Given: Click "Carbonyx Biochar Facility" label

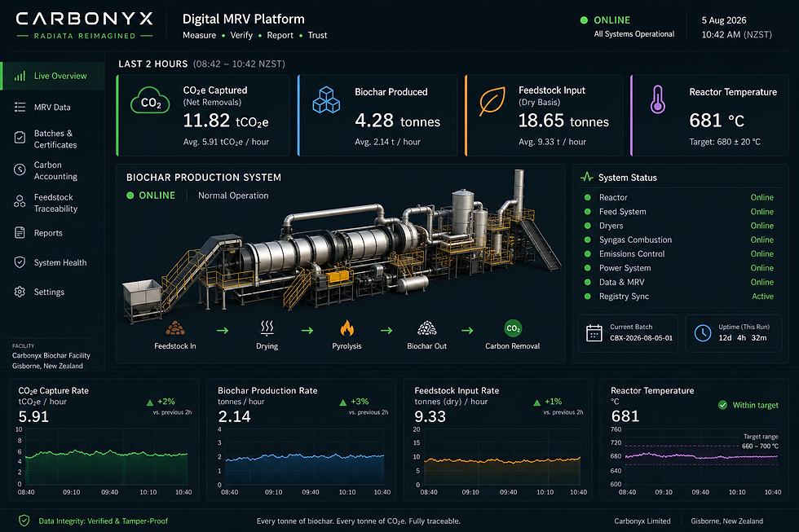Looking at the screenshot, I should pyautogui.click(x=51, y=356).
